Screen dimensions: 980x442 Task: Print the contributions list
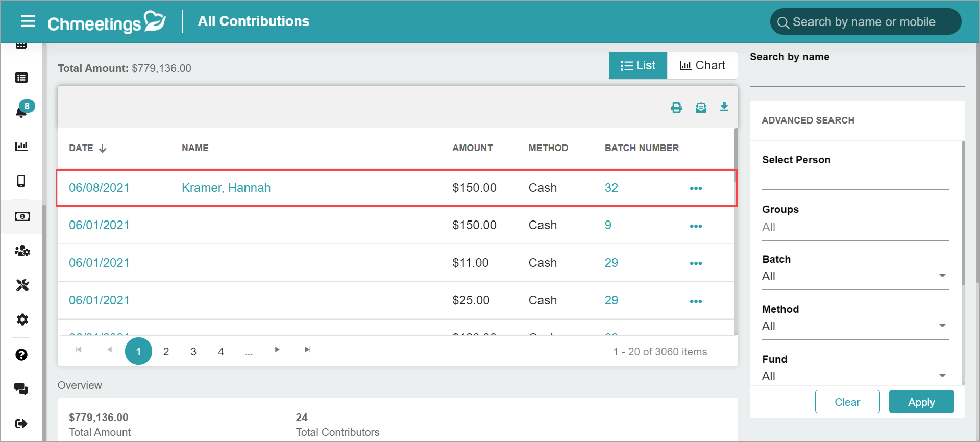676,107
